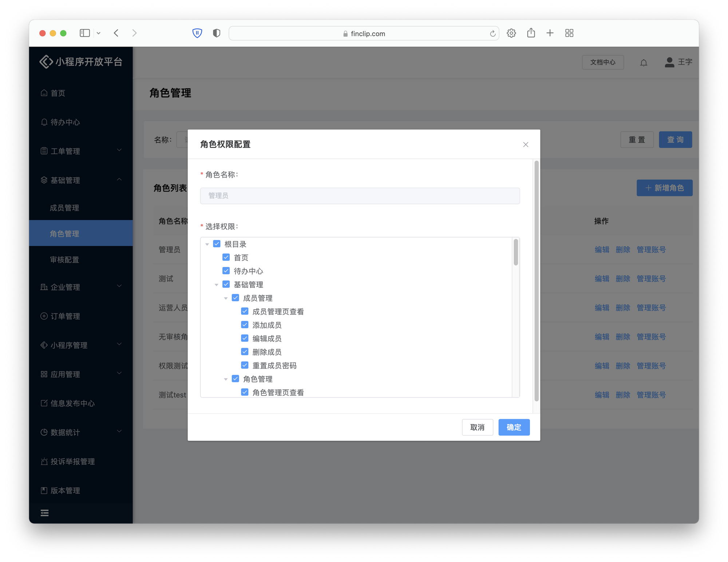Open the sidebar dropdown arrow in Safari toolbar
Screen dimensions: 728x562
pos(98,33)
